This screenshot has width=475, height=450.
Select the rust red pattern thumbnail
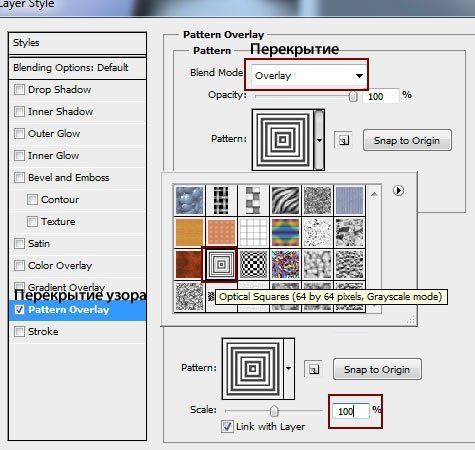189,264
